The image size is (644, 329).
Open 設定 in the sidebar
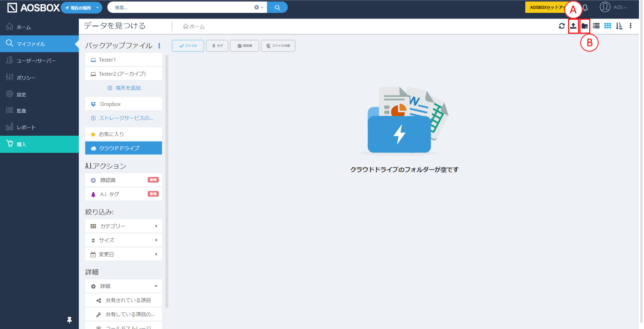(39, 94)
